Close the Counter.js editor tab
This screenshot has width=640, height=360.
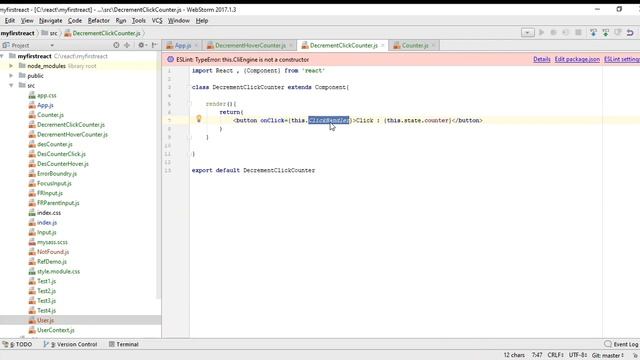click(x=433, y=45)
